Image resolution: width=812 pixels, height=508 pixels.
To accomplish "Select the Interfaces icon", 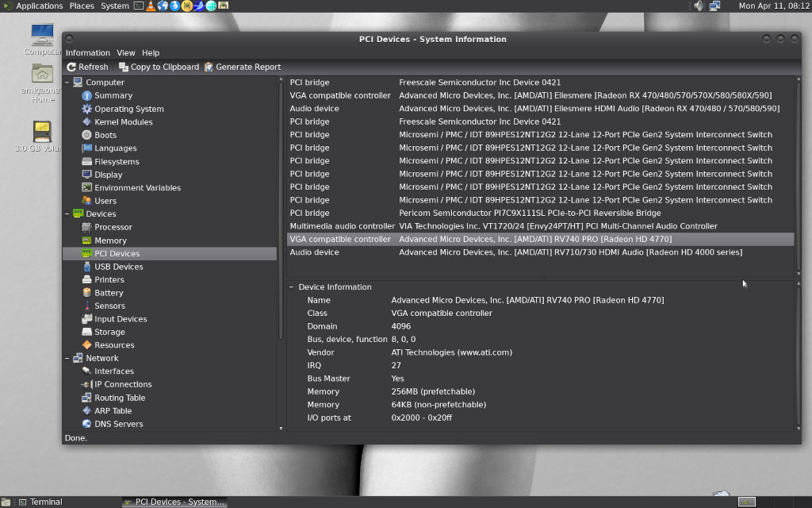I will click(86, 371).
